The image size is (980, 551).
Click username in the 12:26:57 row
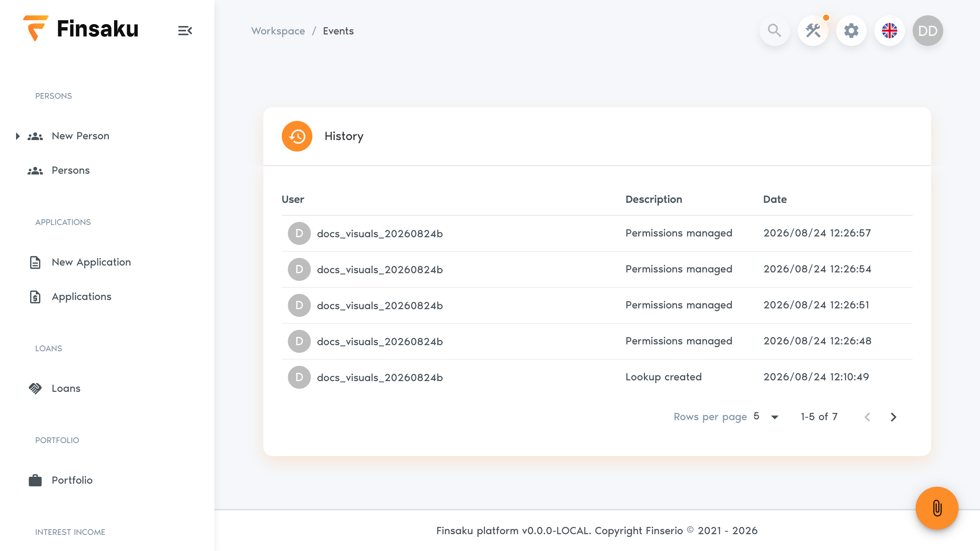click(380, 234)
